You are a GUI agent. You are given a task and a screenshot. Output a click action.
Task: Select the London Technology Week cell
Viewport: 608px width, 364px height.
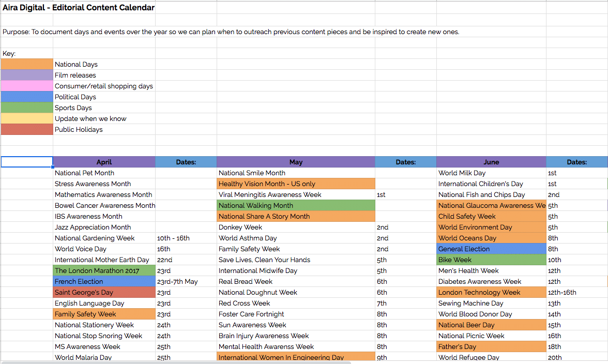491,292
